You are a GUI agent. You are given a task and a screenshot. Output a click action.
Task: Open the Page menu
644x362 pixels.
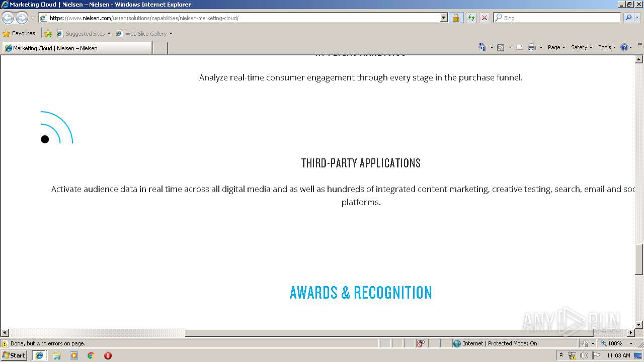[x=556, y=47]
